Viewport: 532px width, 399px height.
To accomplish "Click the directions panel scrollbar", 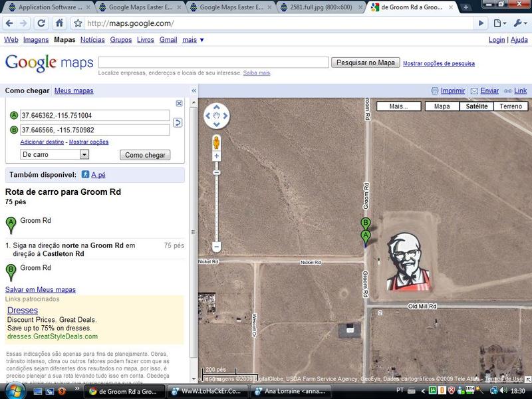I will coord(194,231).
